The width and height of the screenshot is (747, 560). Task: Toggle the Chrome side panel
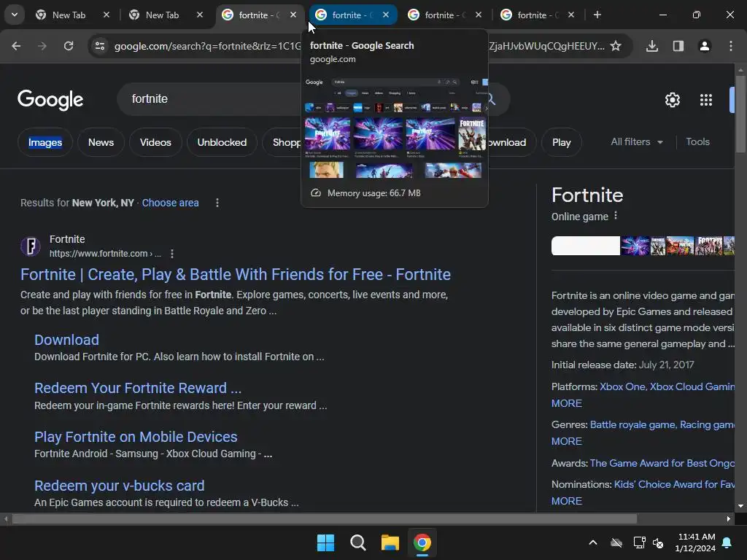click(678, 46)
